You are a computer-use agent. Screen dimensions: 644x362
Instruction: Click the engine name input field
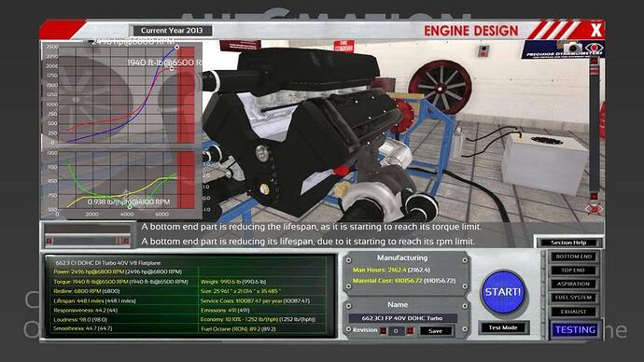402,318
